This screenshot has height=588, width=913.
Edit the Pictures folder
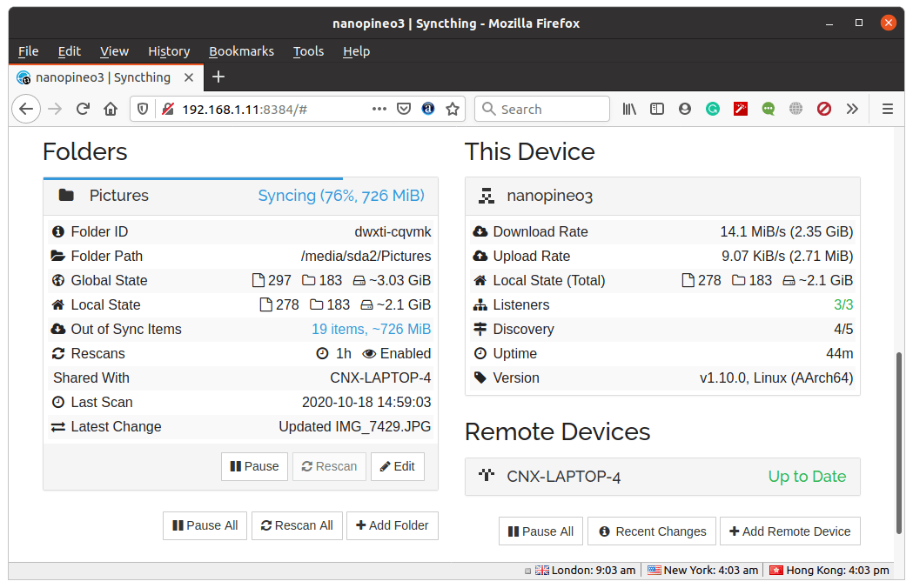pyautogui.click(x=398, y=466)
